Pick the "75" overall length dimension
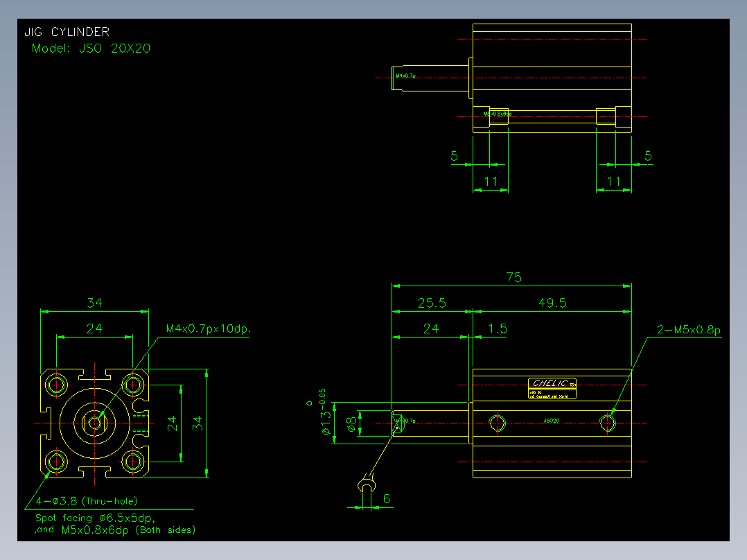 [513, 277]
